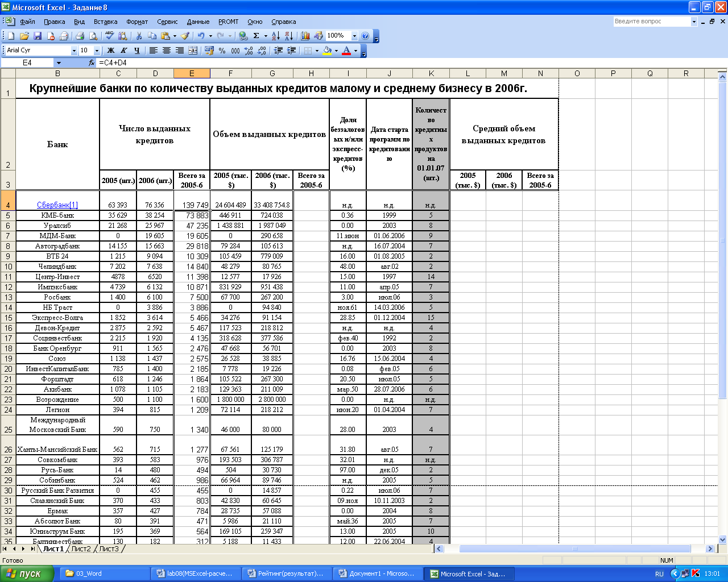Open borders style dropdown arrow

click(317, 51)
